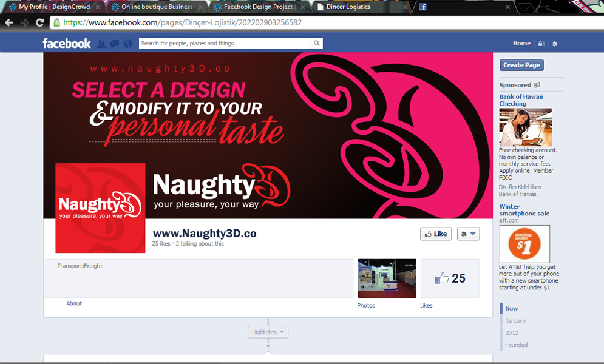The image size is (604, 364).
Task: Click the browser address bar URL
Action: 183,22
